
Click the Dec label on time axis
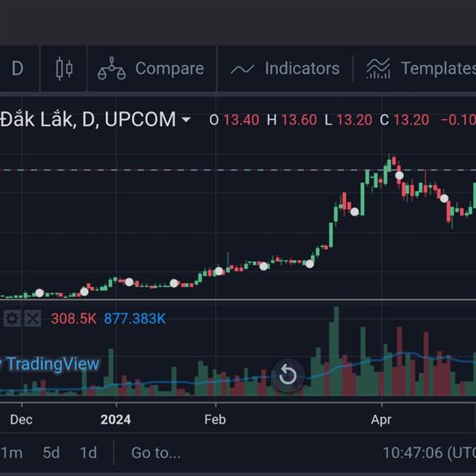click(x=21, y=420)
